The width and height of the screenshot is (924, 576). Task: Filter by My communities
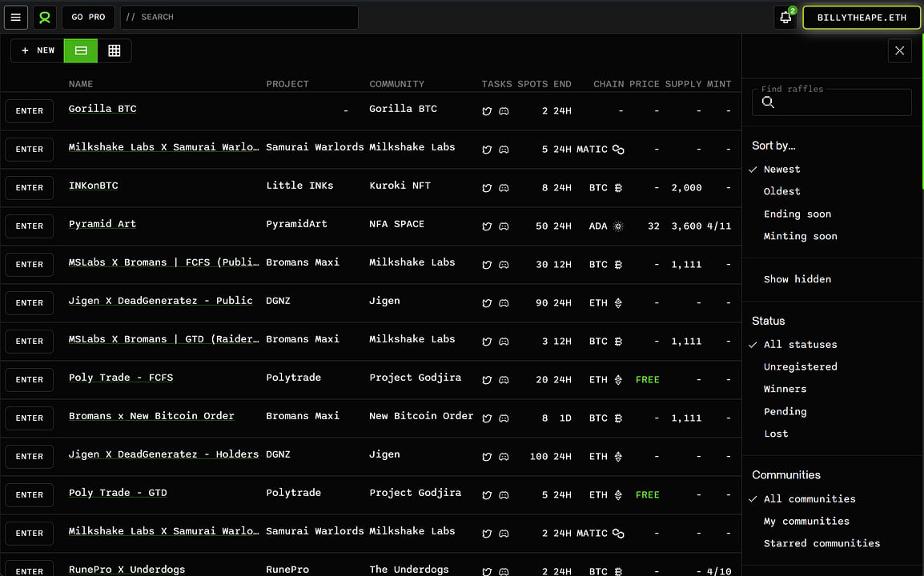coord(806,522)
